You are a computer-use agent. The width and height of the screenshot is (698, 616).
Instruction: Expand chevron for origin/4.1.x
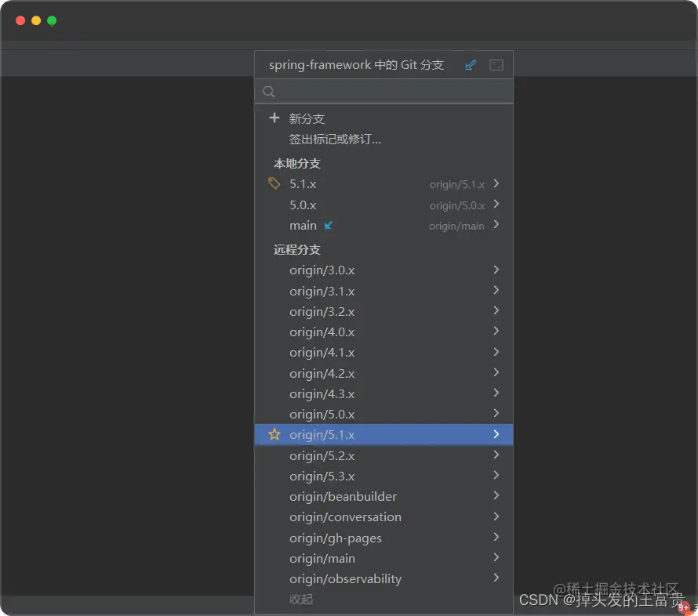point(496,352)
